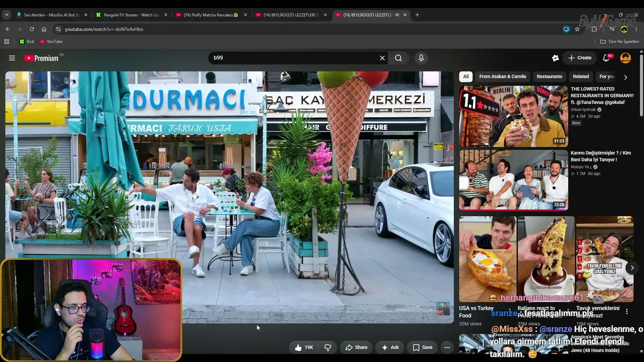The height and width of the screenshot is (362, 644).
Task: Save the video to a playlist
Action: (423, 347)
